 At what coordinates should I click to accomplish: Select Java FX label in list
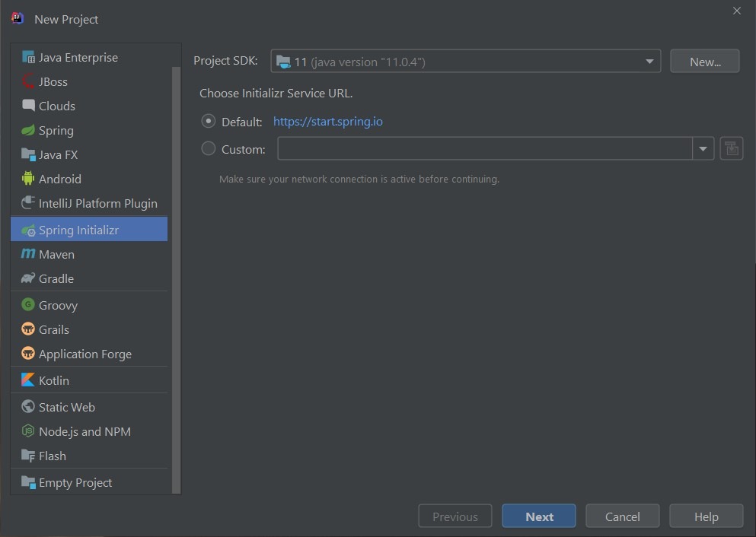(x=59, y=154)
